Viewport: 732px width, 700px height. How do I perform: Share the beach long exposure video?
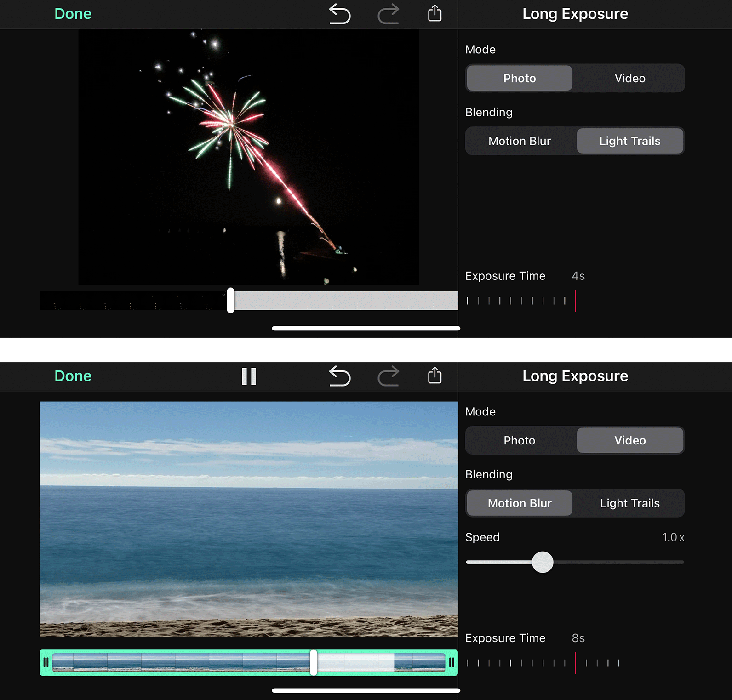point(435,376)
